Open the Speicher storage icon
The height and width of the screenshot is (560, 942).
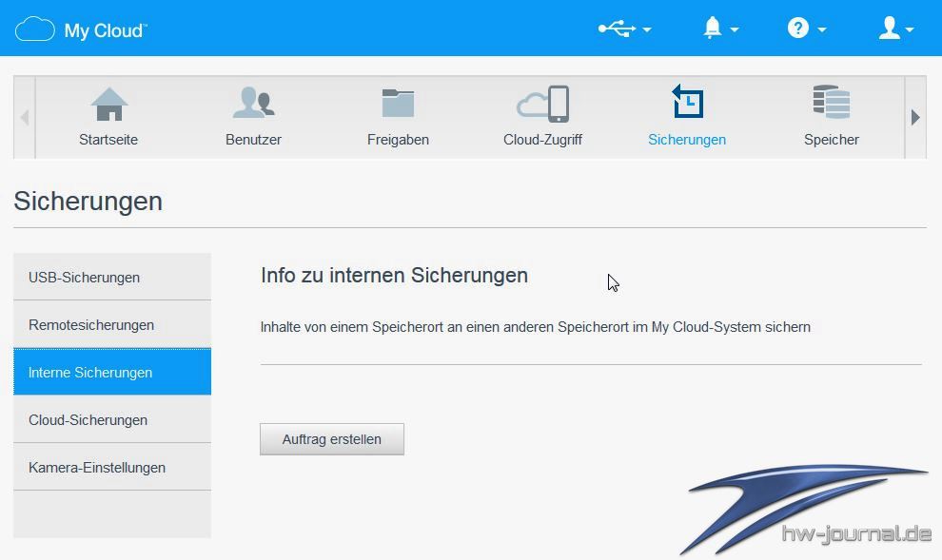[x=831, y=104]
